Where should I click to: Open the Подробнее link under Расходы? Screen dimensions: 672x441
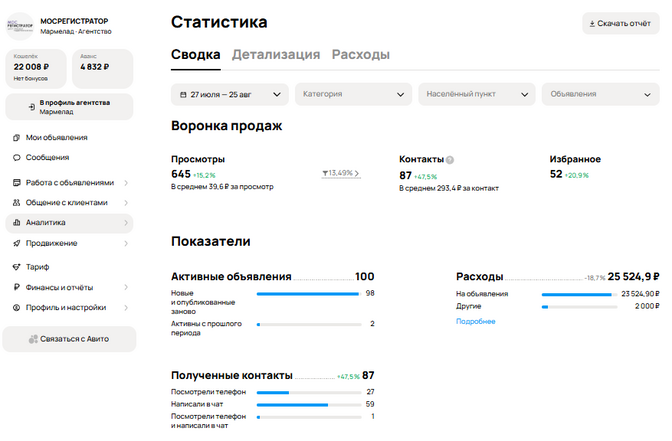point(475,321)
